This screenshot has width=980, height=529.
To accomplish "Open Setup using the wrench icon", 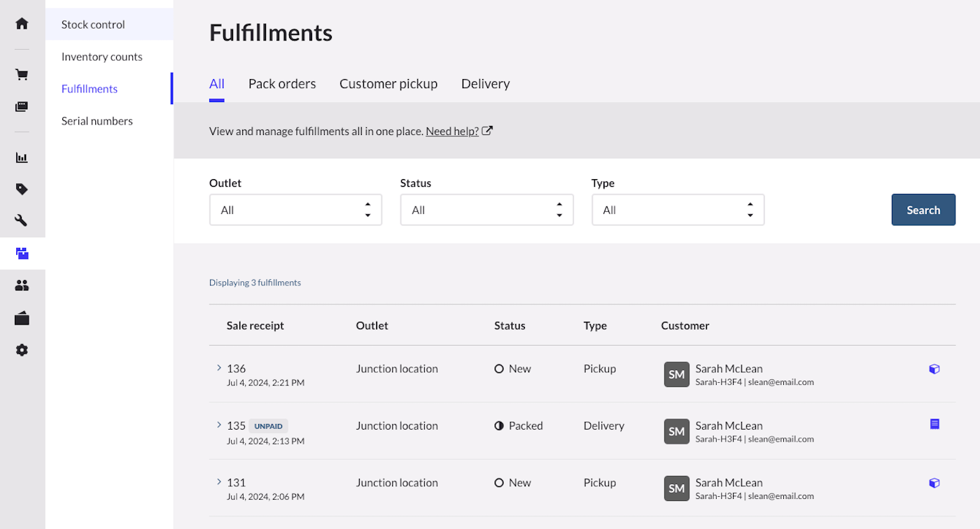I will [x=22, y=220].
